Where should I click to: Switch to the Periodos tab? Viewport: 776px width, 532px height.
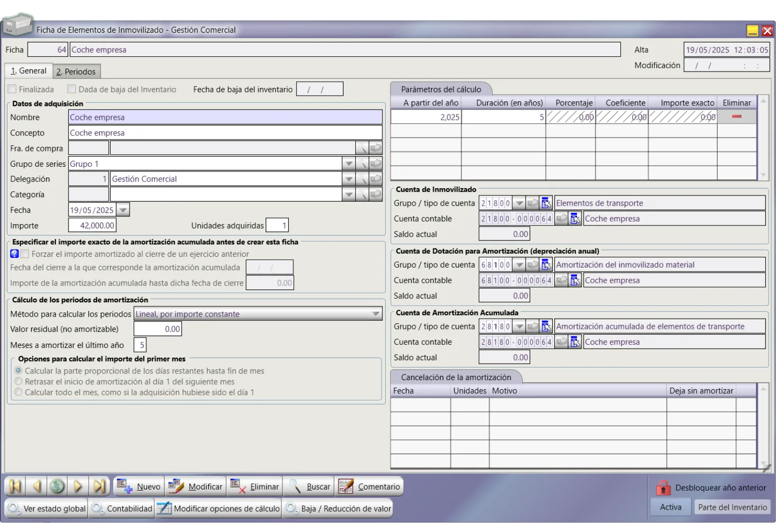(76, 72)
